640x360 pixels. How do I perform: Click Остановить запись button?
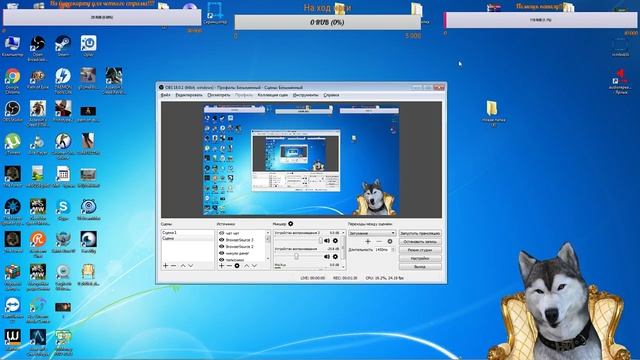click(420, 242)
